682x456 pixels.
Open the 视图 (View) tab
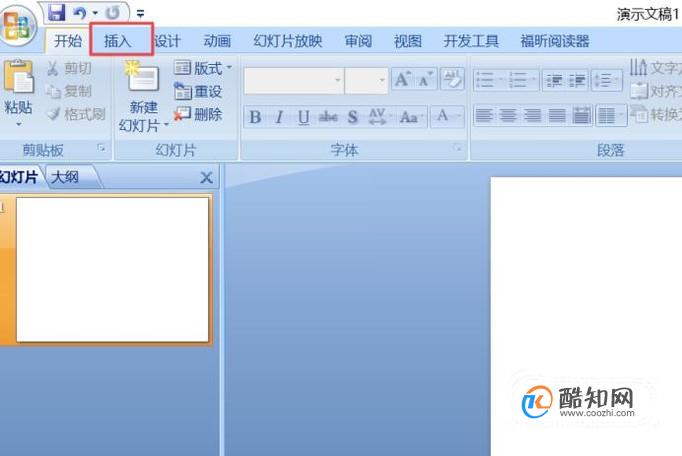(408, 41)
